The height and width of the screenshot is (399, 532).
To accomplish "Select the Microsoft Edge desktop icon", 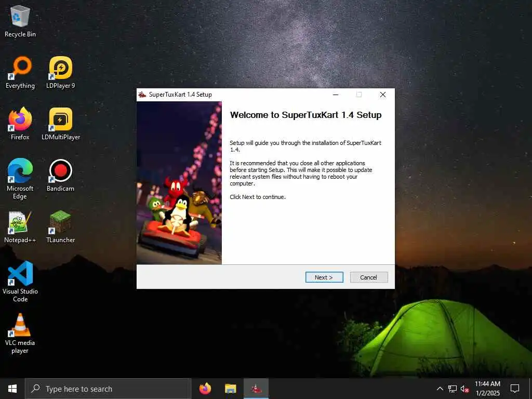I will pyautogui.click(x=20, y=179).
